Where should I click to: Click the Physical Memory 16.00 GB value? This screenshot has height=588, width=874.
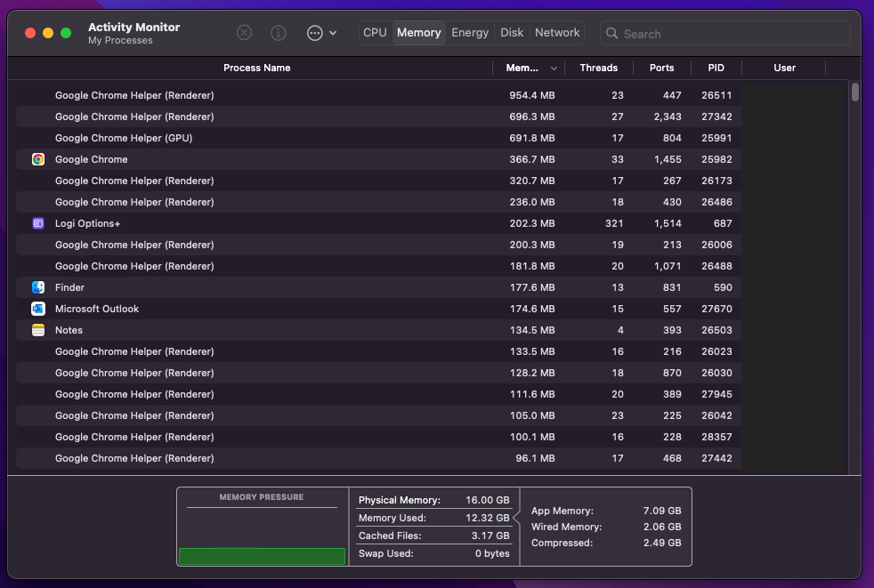click(x=487, y=500)
